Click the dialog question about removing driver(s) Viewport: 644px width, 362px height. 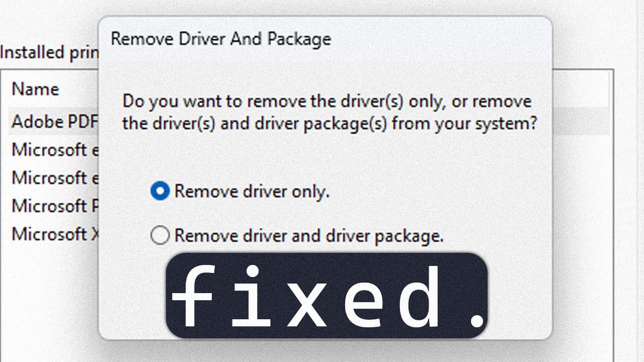point(330,112)
